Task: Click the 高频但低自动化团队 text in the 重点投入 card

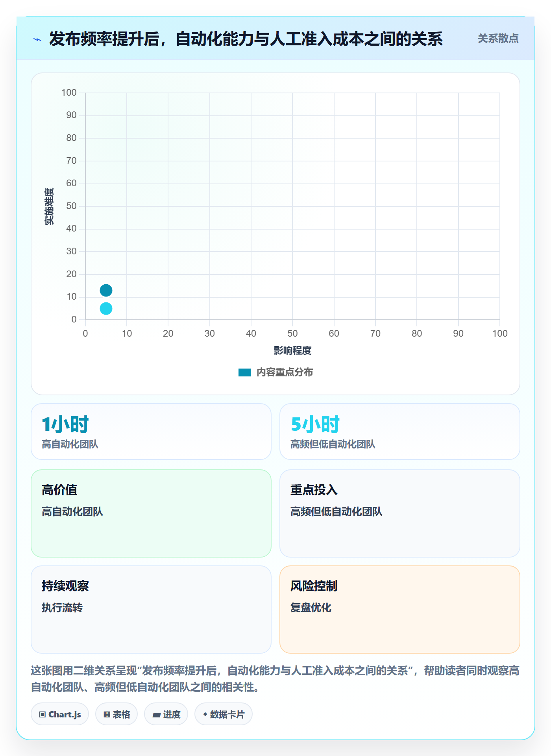Action: pyautogui.click(x=337, y=511)
